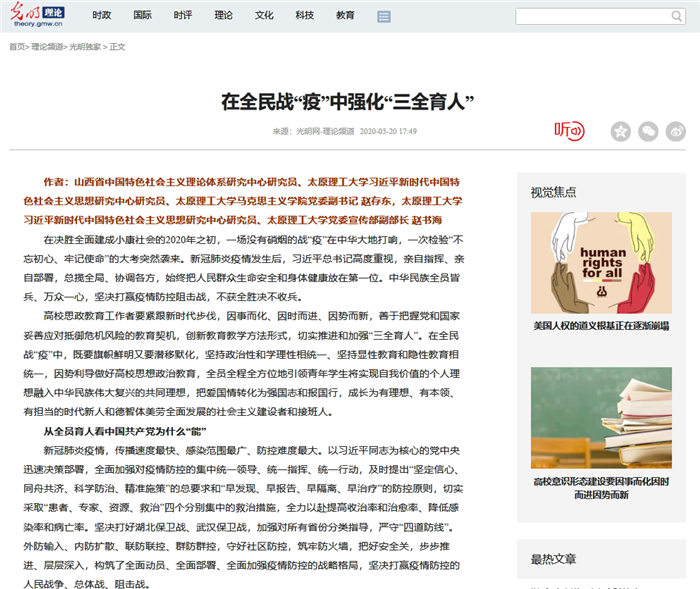
Task: Go to the 国际 section
Action: pyautogui.click(x=143, y=16)
